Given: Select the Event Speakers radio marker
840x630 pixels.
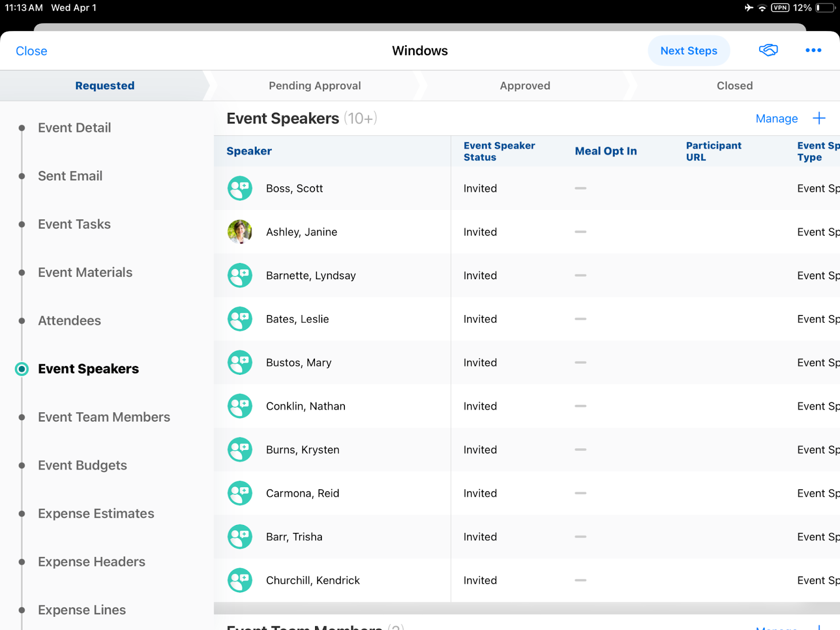Looking at the screenshot, I should coord(22,369).
